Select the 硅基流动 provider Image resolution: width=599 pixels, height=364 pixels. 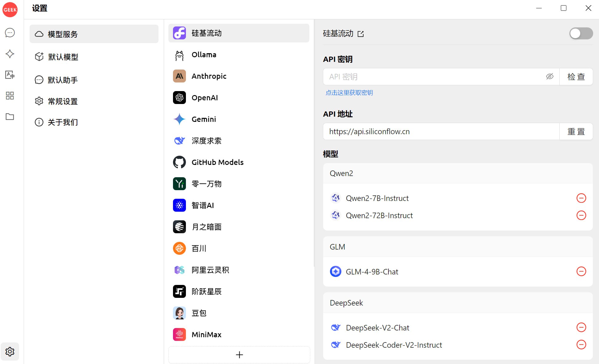[x=239, y=33]
